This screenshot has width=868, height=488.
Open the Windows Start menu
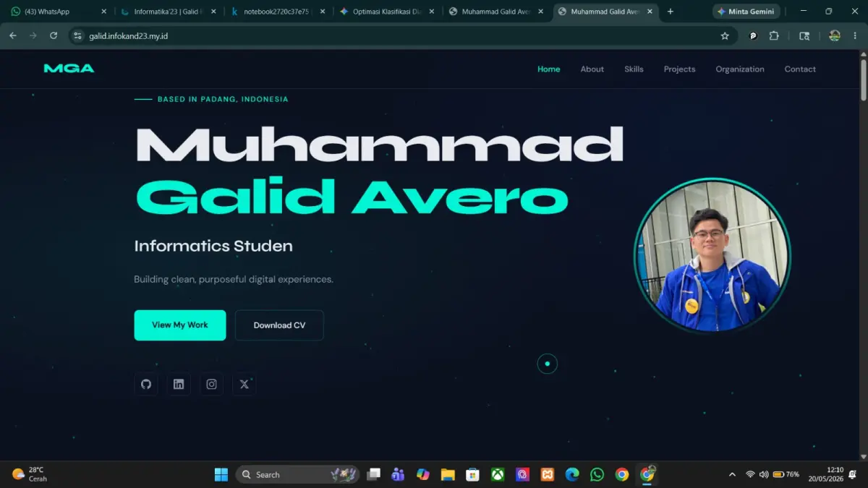point(221,474)
